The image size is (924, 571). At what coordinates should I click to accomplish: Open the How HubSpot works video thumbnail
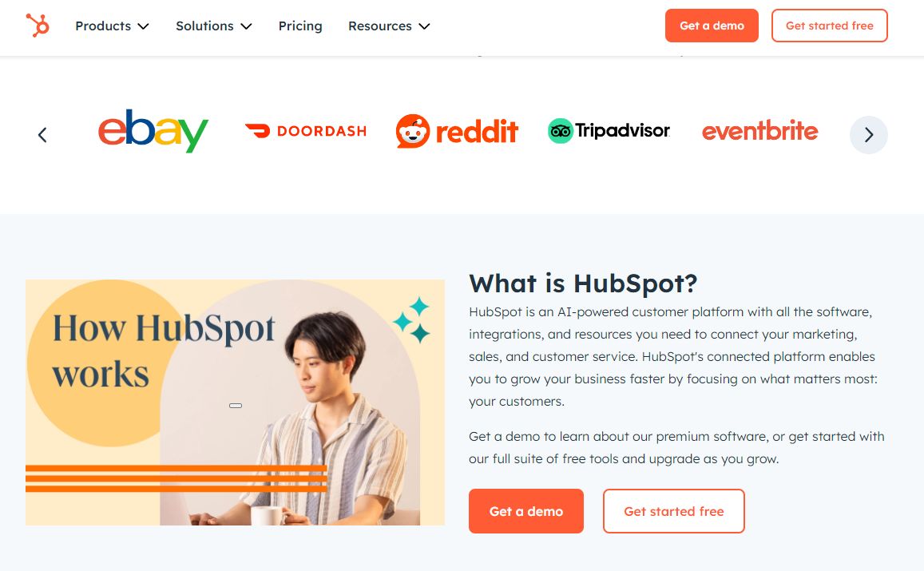235,402
